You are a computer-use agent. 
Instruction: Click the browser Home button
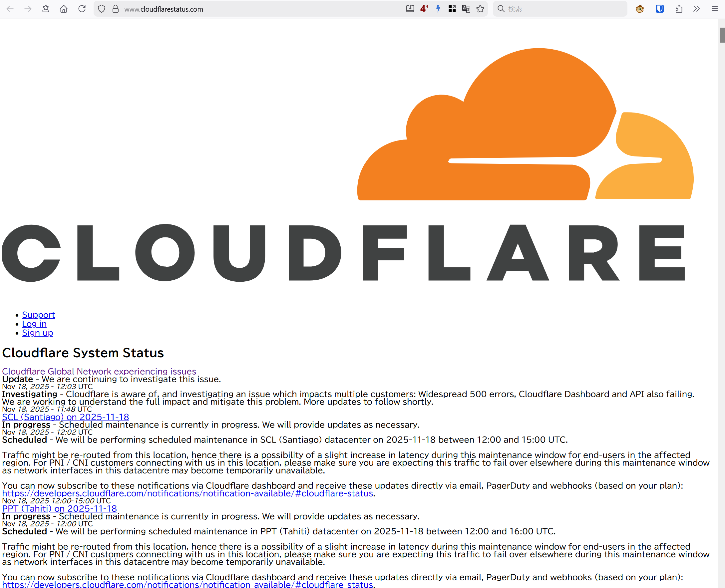63,9
